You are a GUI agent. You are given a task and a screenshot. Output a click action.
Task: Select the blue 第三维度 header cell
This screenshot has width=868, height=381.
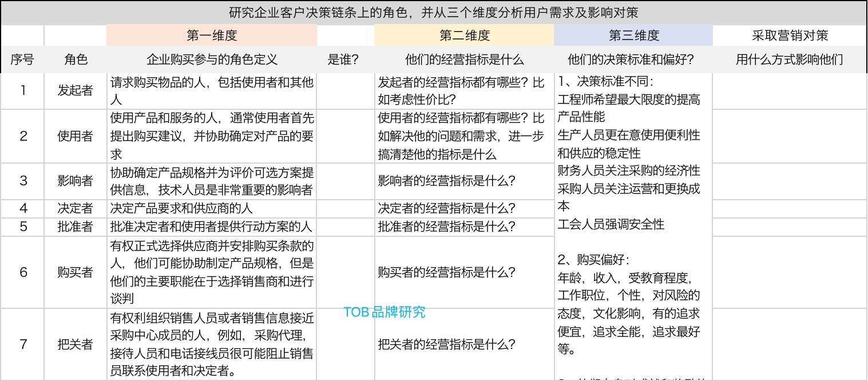point(633,35)
